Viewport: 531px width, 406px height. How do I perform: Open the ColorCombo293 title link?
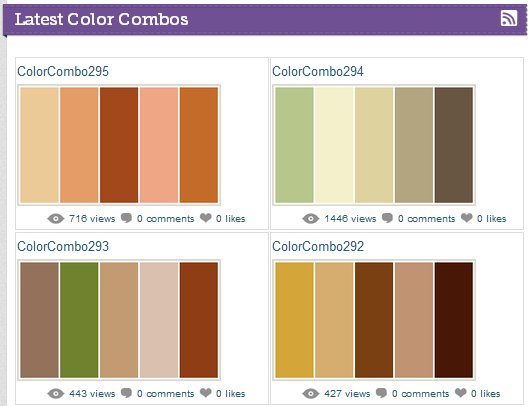[63, 247]
